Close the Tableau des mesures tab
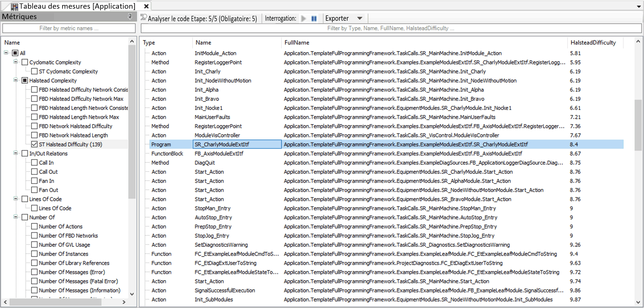 pos(146,6)
